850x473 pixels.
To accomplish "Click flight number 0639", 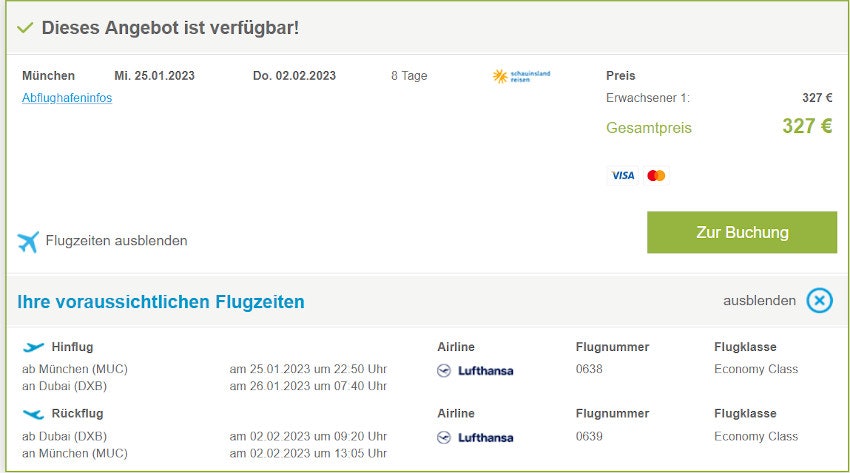I will coord(589,436).
